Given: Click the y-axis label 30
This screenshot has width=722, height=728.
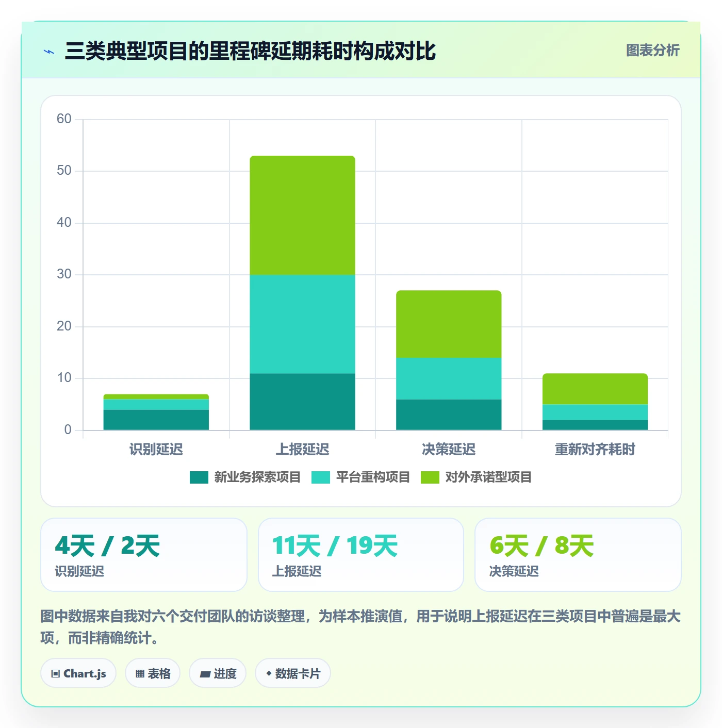Looking at the screenshot, I should click(64, 274).
